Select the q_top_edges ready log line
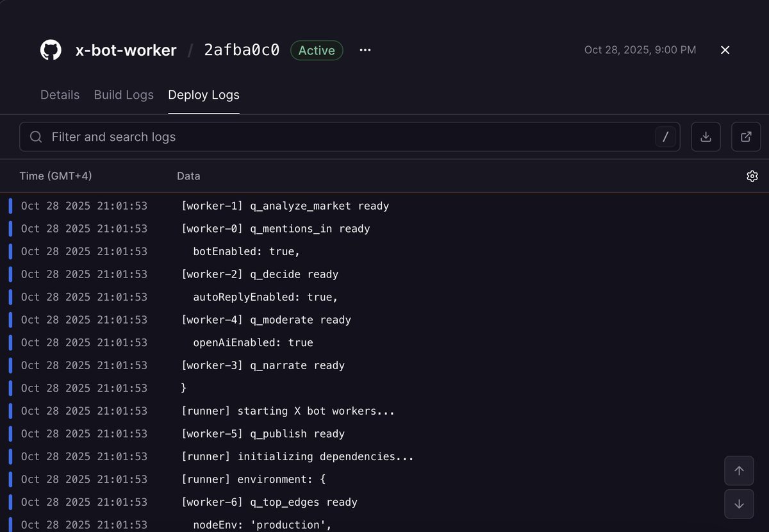The height and width of the screenshot is (532, 769). tap(384, 502)
